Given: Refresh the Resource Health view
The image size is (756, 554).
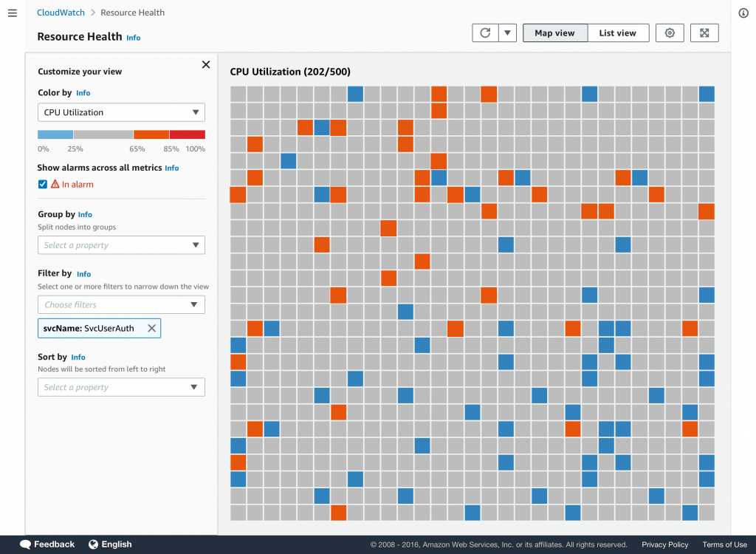Looking at the screenshot, I should [485, 33].
